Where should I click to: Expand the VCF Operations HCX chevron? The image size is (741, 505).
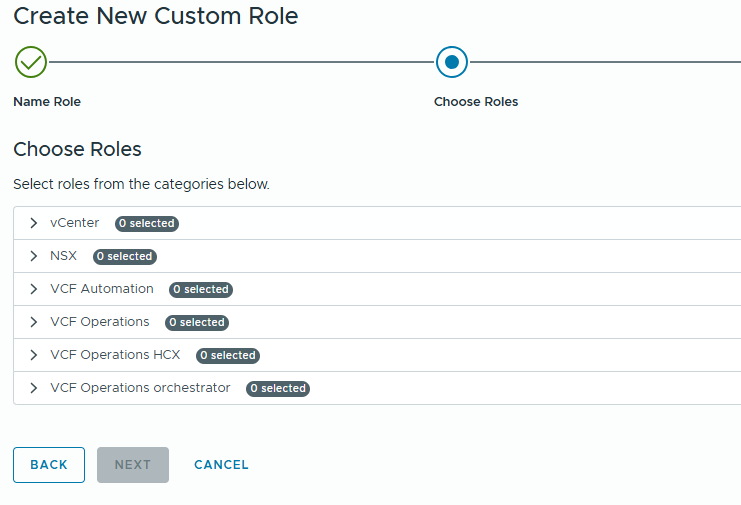point(34,355)
